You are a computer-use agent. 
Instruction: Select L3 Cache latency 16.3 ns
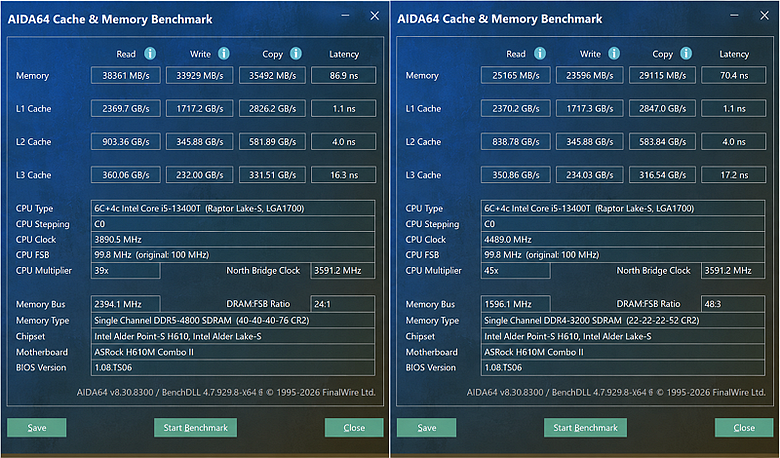tap(344, 175)
